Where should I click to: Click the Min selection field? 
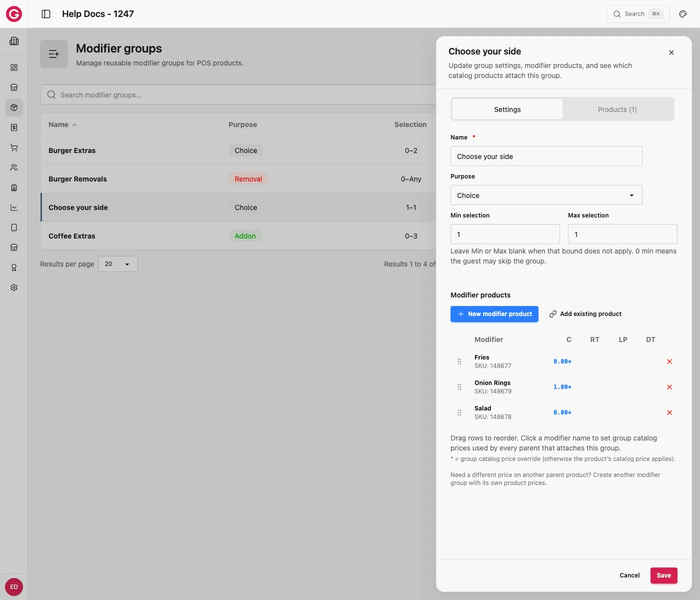pyautogui.click(x=505, y=234)
